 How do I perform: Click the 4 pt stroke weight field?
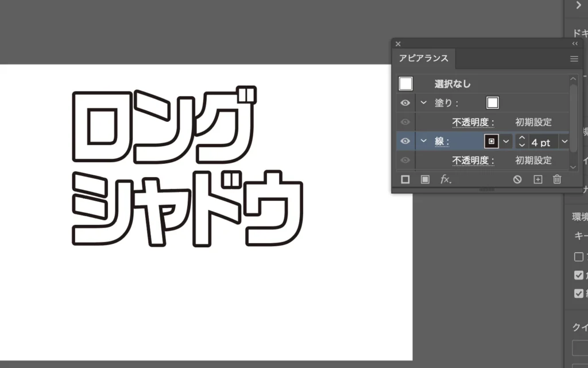coord(543,141)
